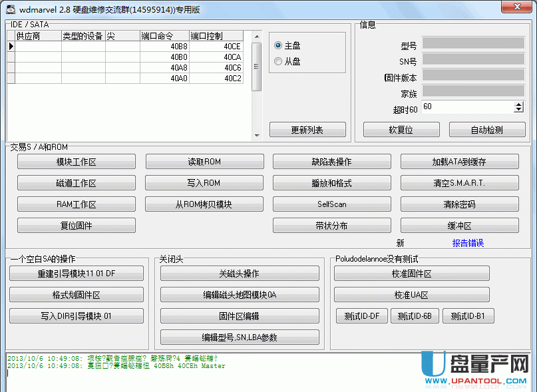The width and height of the screenshot is (537, 392).
Task: Open 缺陷表操作 defect table operations
Action: click(331, 162)
